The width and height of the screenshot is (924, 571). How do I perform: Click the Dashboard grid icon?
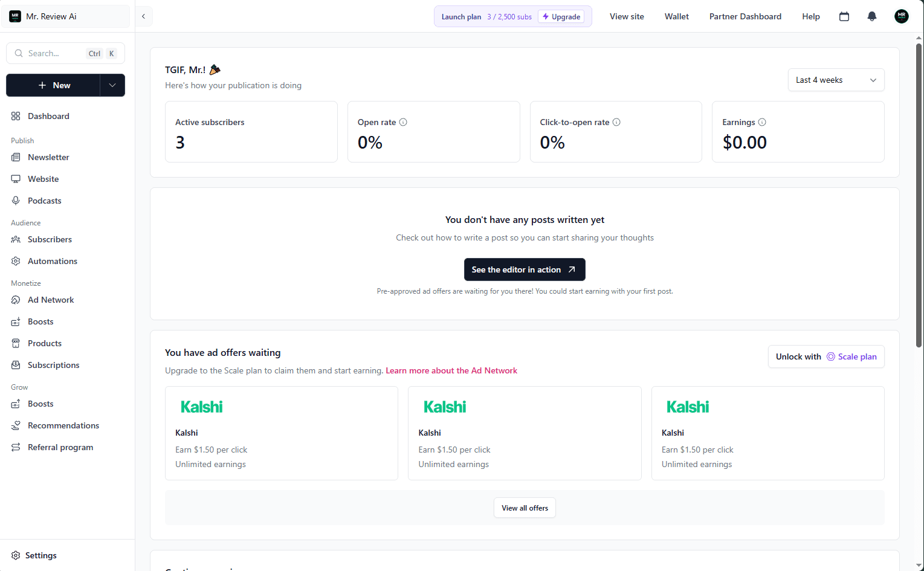point(16,116)
